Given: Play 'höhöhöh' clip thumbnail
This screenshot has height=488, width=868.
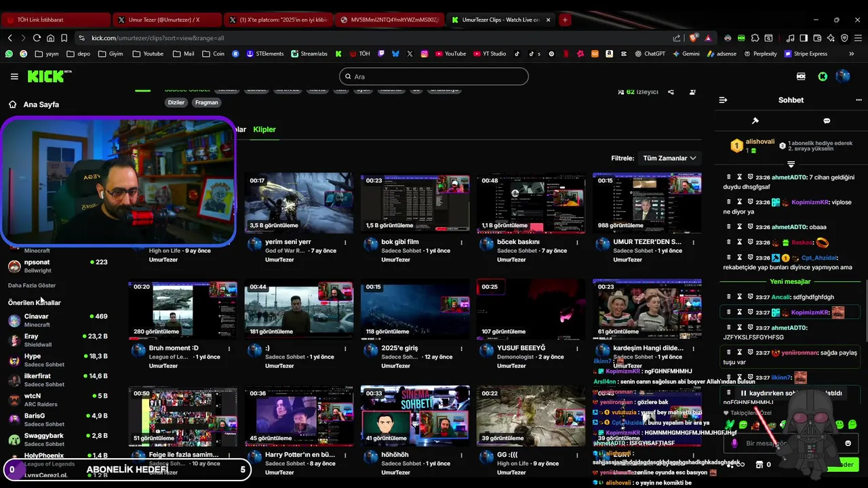Looking at the screenshot, I should click(415, 417).
